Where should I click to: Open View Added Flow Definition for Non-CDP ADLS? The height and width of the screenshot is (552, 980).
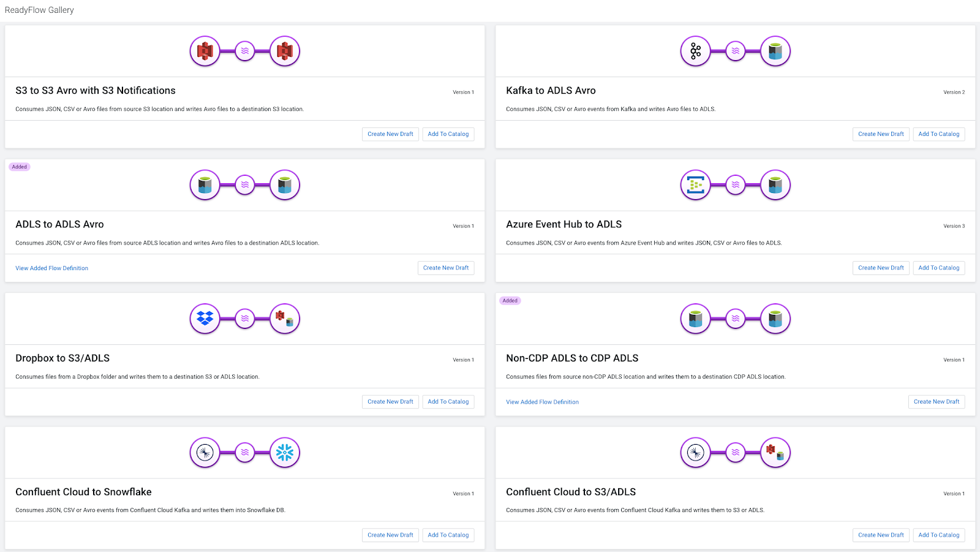pos(542,403)
